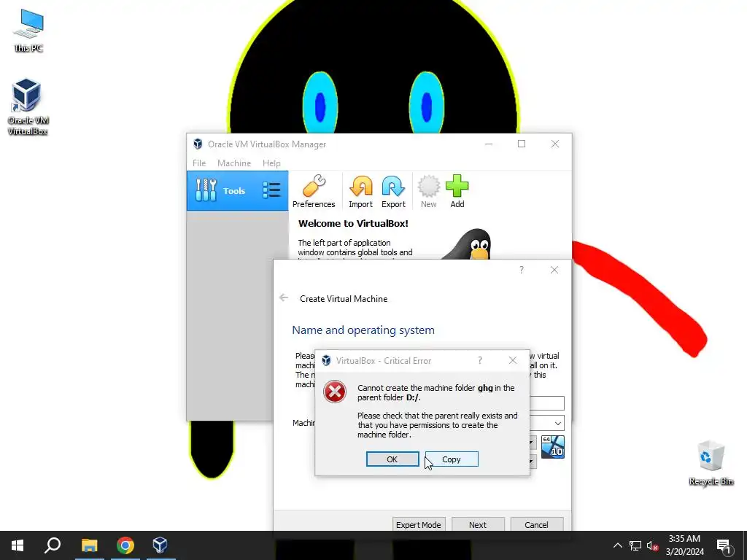
Task: Open help for Create Virtual Machine wizard
Action: click(x=521, y=270)
